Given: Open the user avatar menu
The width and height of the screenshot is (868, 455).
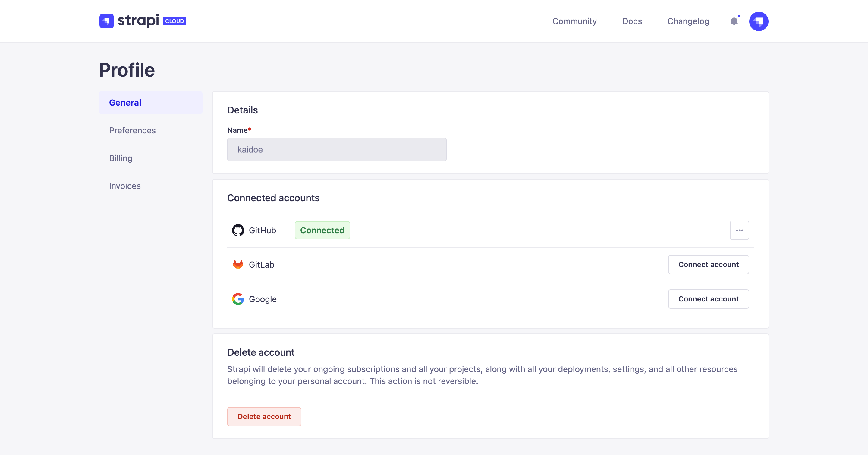Looking at the screenshot, I should [x=759, y=21].
